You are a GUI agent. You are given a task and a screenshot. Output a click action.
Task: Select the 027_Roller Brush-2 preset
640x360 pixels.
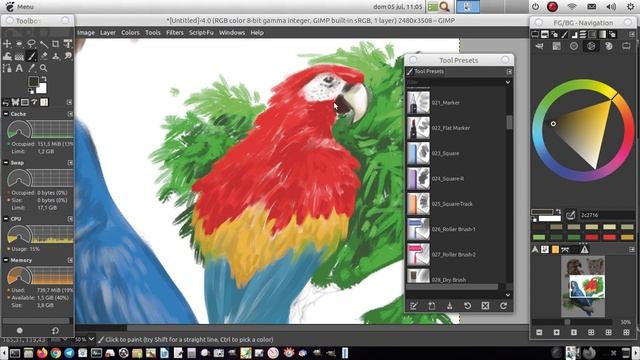click(x=456, y=254)
